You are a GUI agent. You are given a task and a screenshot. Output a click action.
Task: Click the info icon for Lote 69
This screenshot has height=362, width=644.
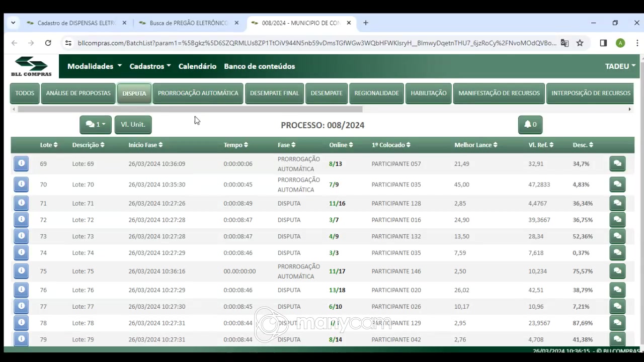coord(21,163)
